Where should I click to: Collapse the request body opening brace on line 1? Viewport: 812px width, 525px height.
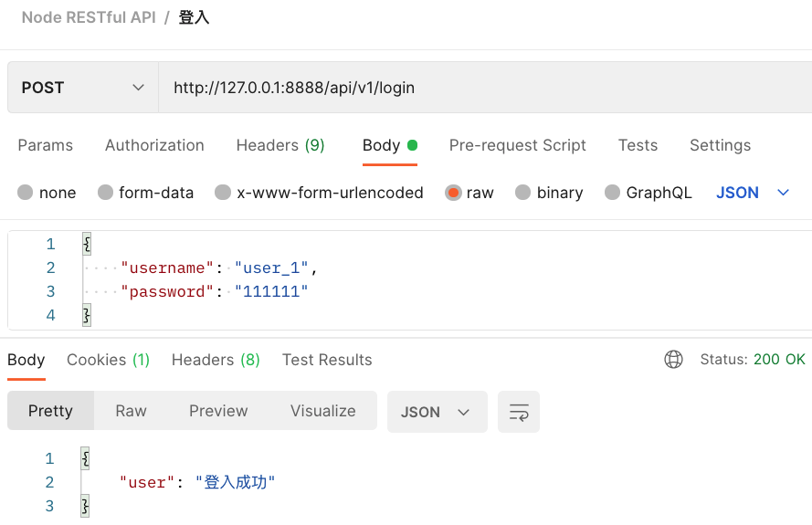point(87,244)
